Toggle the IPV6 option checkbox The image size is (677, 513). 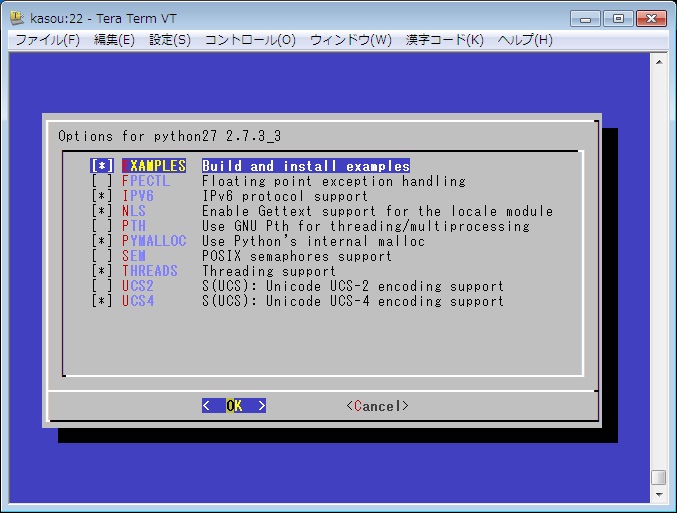pyautogui.click(x=102, y=196)
